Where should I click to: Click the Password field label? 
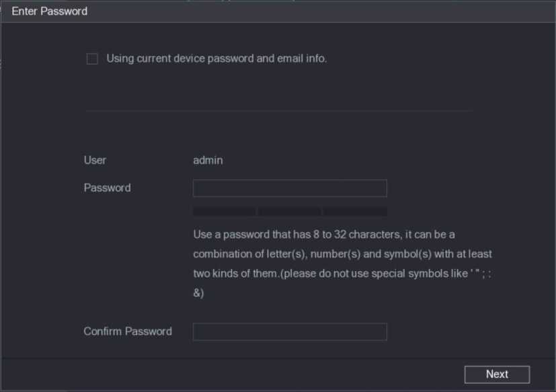(107, 188)
